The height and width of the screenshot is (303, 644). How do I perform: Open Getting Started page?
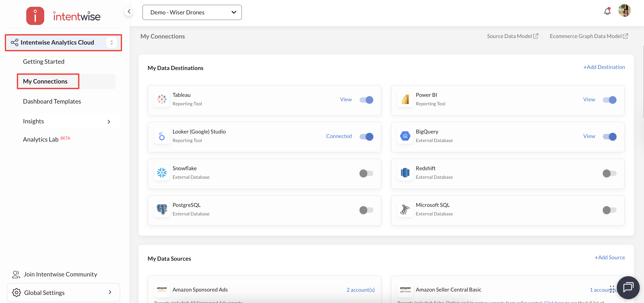tap(44, 61)
